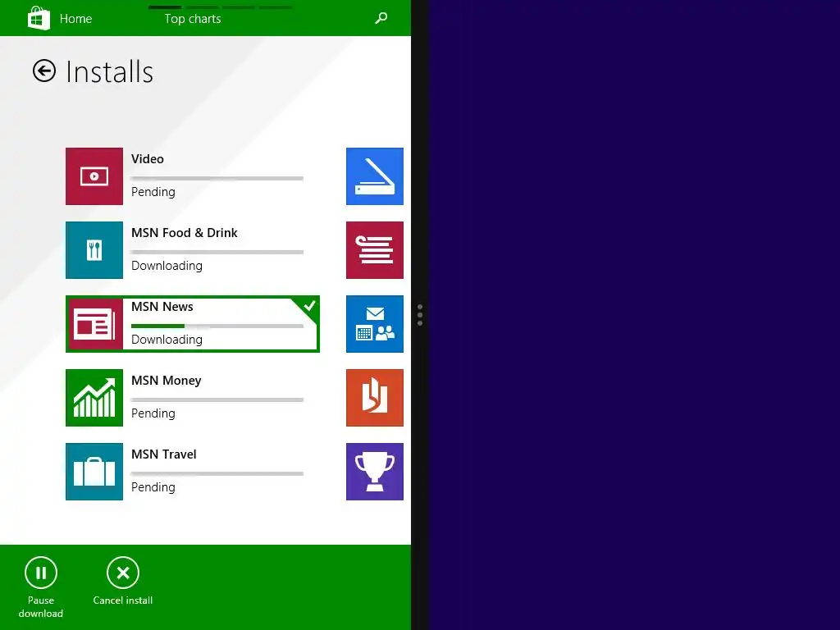Select the MSN Food & Drink tile icon

tap(94, 250)
